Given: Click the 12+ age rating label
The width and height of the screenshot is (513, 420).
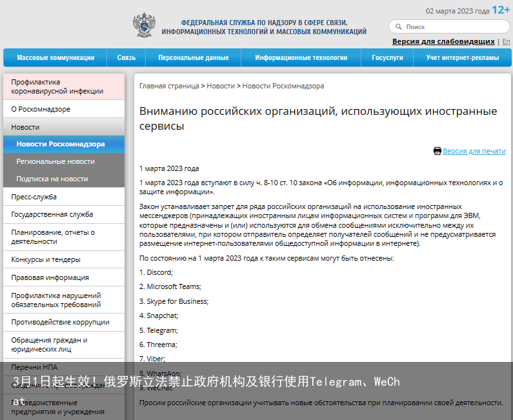Looking at the screenshot, I should pyautogui.click(x=501, y=10).
